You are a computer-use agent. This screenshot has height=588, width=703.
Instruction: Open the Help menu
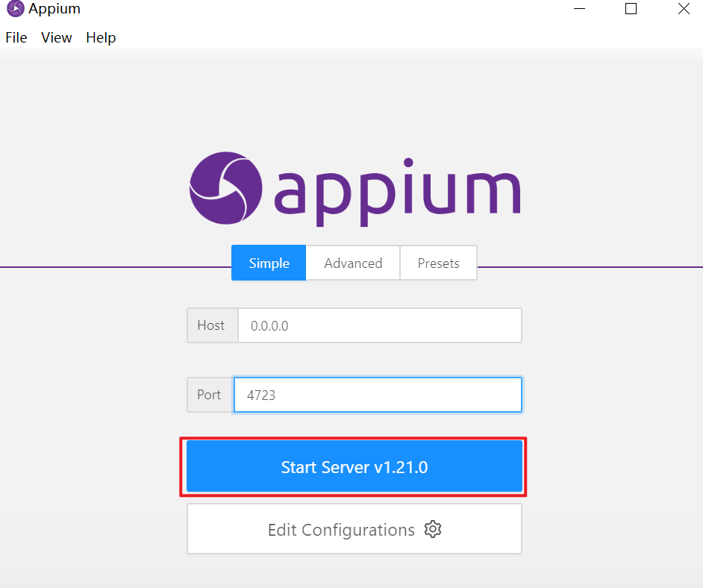coord(101,37)
